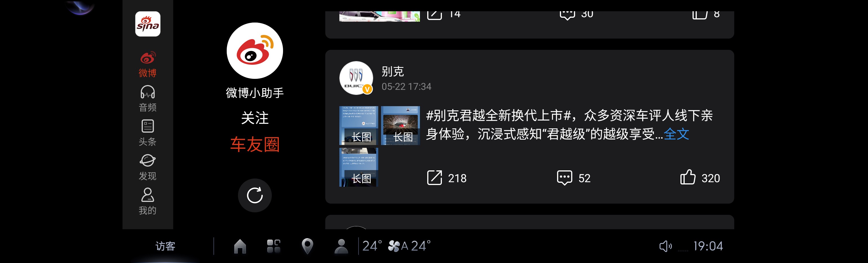This screenshot has width=868, height=263.
Task: Tap the volume speaker icon
Action: pyautogui.click(x=666, y=246)
